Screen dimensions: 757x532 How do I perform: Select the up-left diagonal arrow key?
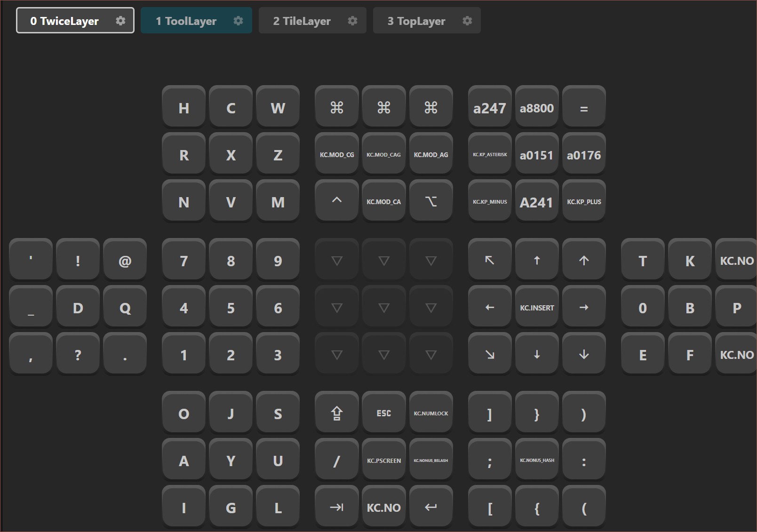(489, 260)
